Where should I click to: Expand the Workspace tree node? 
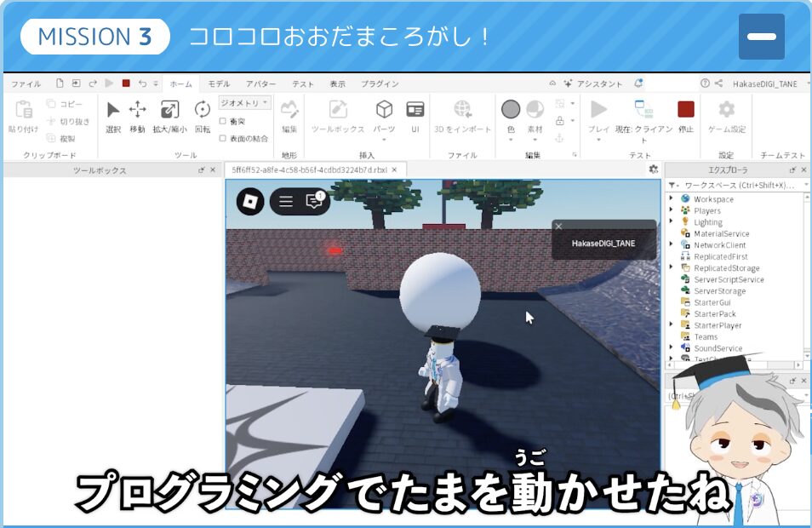pos(672,199)
